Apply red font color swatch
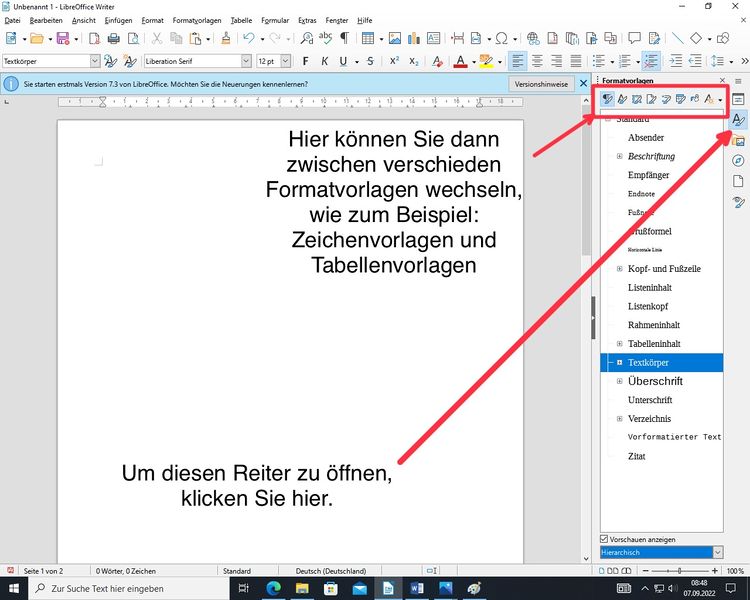 [x=460, y=61]
